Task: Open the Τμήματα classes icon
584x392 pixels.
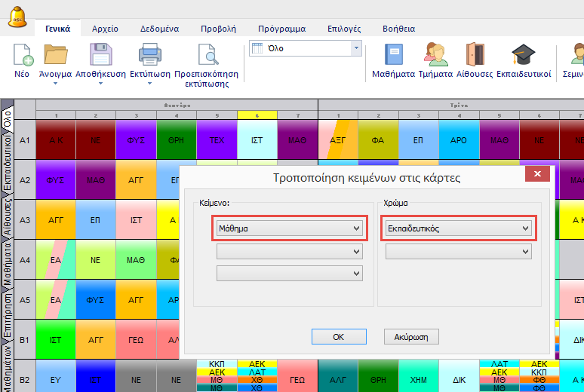Action: [x=435, y=56]
